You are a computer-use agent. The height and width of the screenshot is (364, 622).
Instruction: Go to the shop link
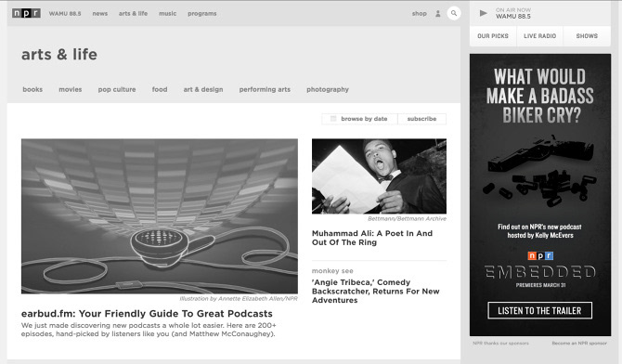(x=419, y=14)
